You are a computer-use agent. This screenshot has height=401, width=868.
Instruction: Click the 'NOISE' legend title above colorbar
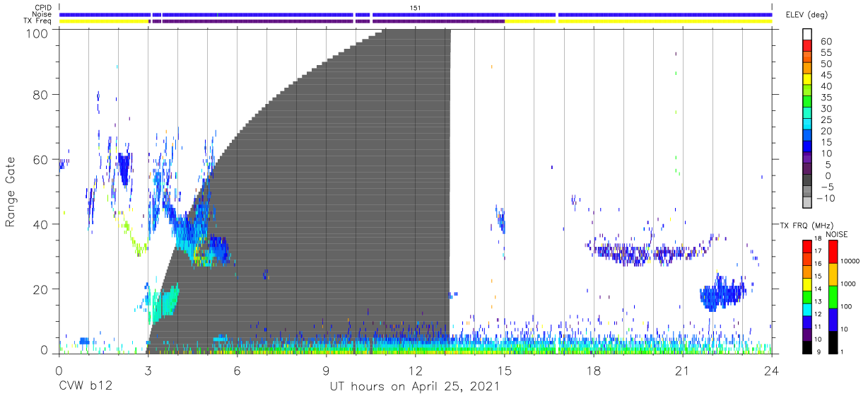836,234
